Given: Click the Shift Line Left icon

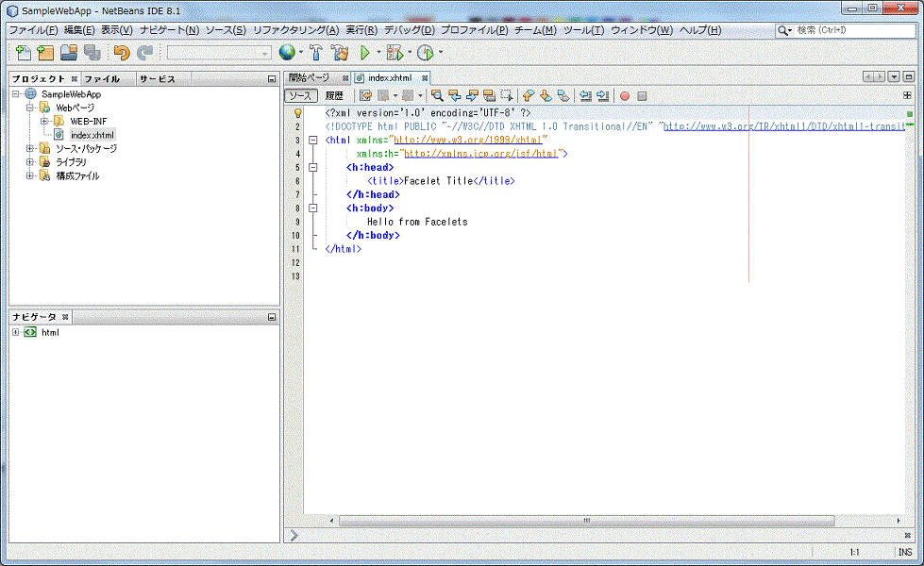Looking at the screenshot, I should tap(585, 95).
